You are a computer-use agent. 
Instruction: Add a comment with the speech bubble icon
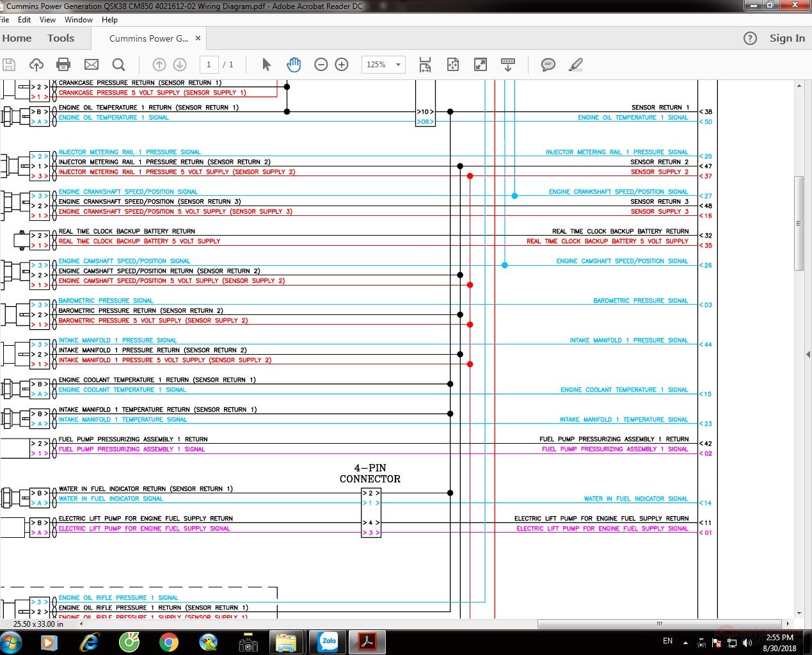[x=548, y=65]
